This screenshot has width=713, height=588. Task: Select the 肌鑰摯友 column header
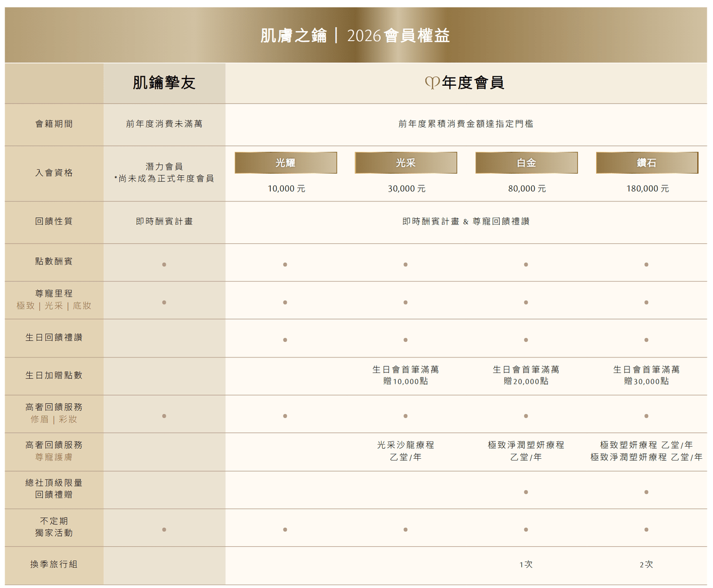pos(164,83)
